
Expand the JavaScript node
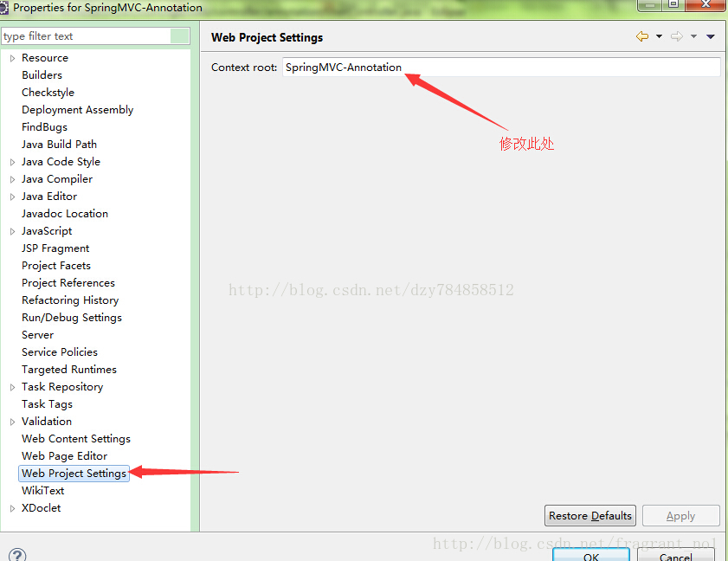point(12,231)
